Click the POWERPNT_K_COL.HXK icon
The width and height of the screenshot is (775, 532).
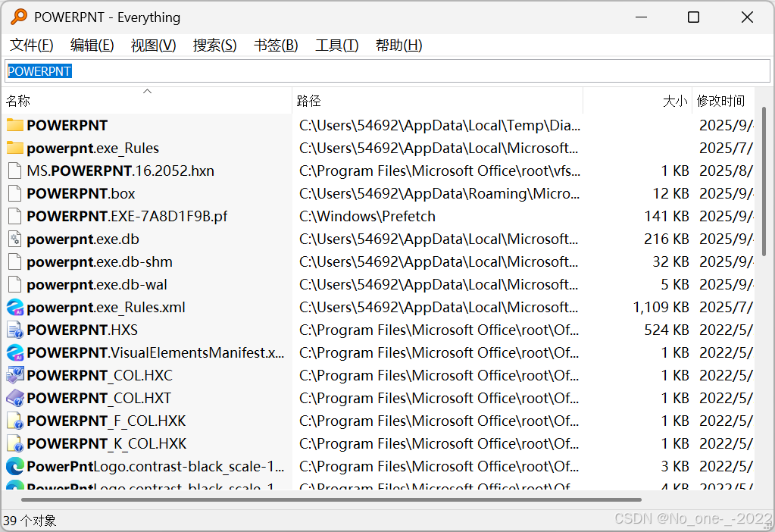click(15, 443)
